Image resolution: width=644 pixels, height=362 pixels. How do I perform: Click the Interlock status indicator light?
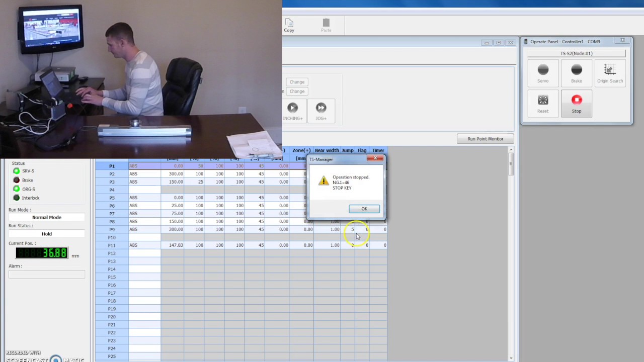click(17, 198)
